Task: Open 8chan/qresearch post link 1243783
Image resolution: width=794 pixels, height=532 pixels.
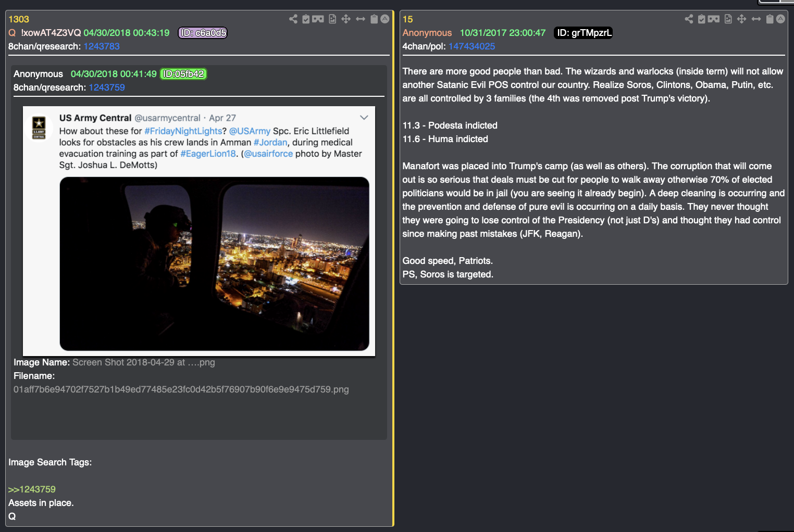Action: [x=102, y=46]
